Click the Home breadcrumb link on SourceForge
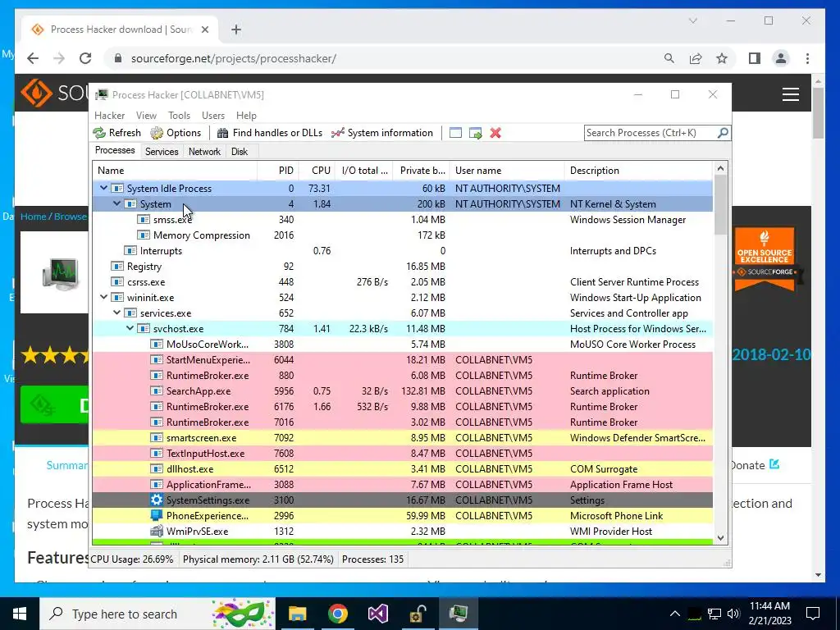 (x=33, y=217)
